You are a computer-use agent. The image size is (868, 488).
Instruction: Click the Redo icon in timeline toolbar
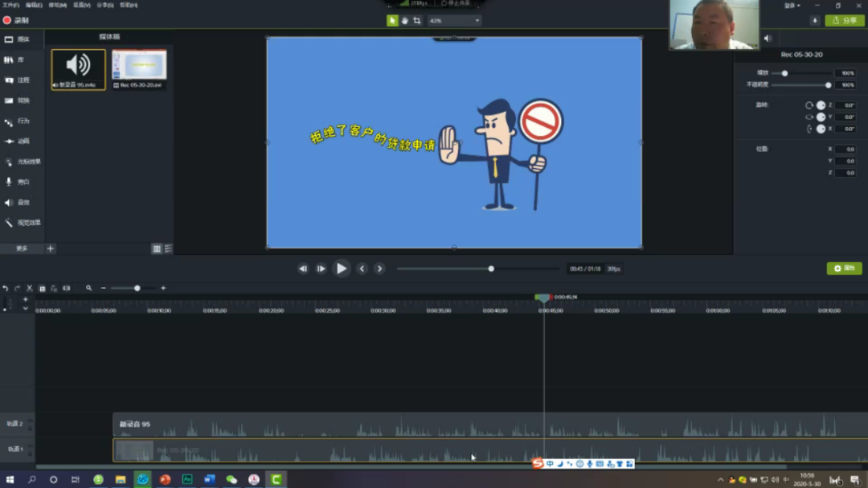(x=17, y=288)
